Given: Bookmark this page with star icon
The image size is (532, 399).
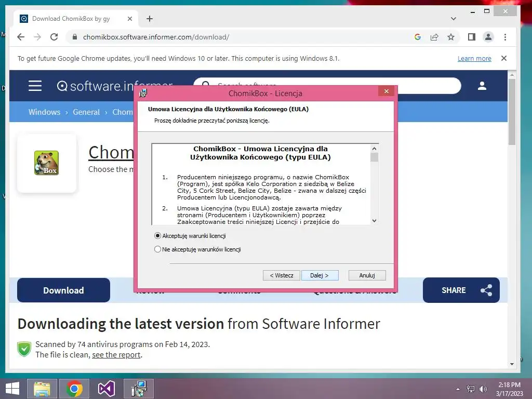Looking at the screenshot, I should point(451,37).
